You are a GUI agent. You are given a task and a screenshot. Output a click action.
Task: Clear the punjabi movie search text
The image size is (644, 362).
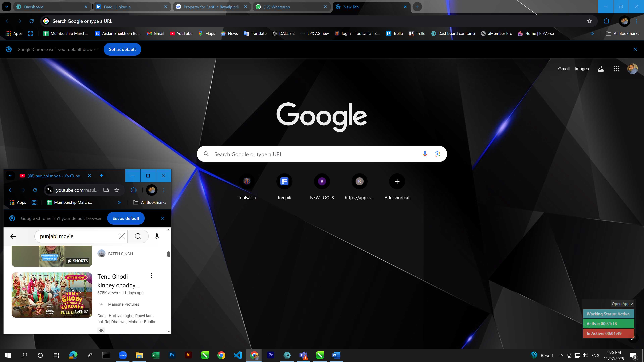(x=122, y=236)
